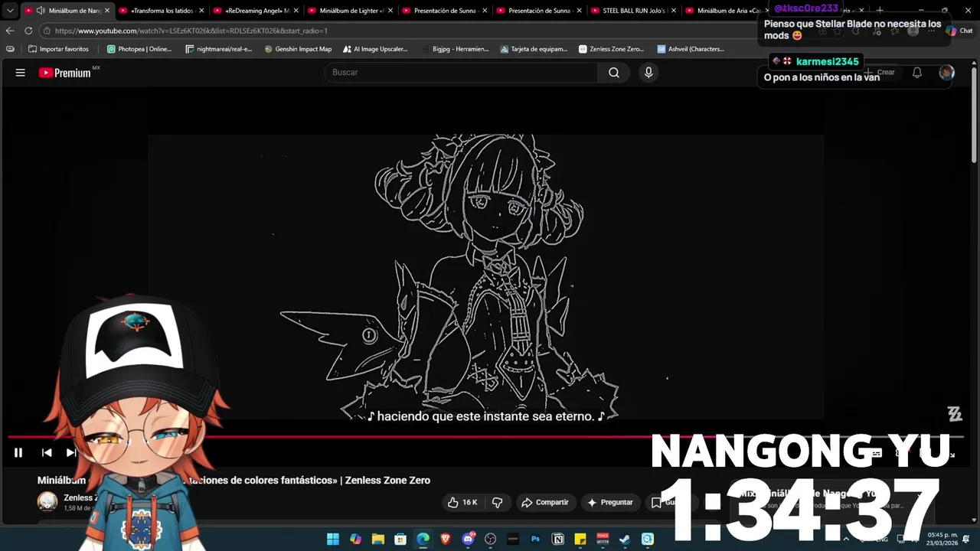The height and width of the screenshot is (551, 980).
Task: Show hidden system tray icons
Action: [x=846, y=540]
